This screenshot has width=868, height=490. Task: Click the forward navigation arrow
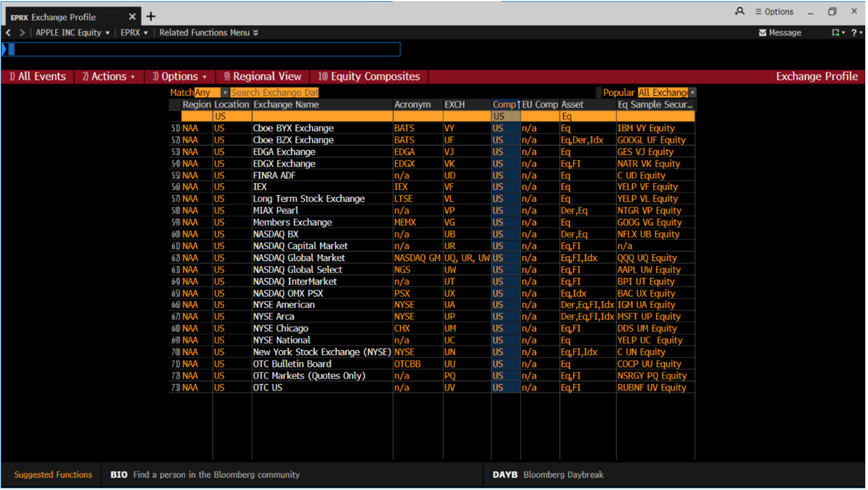pyautogui.click(x=22, y=33)
